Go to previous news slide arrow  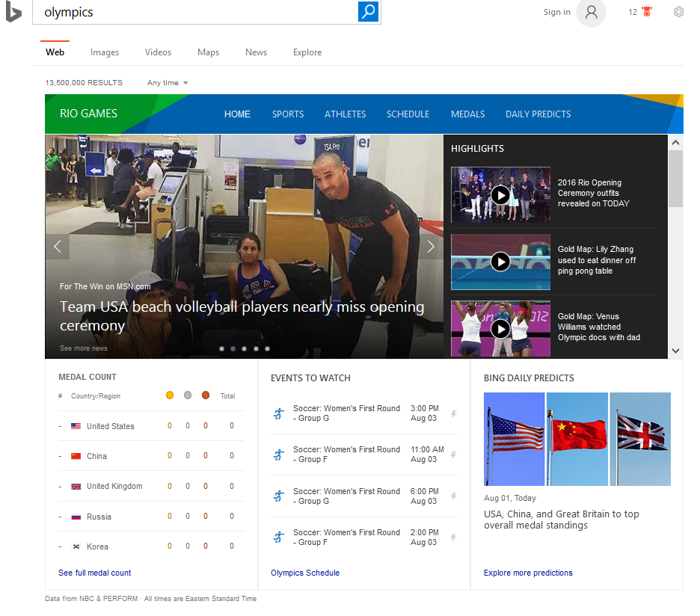[x=58, y=247]
